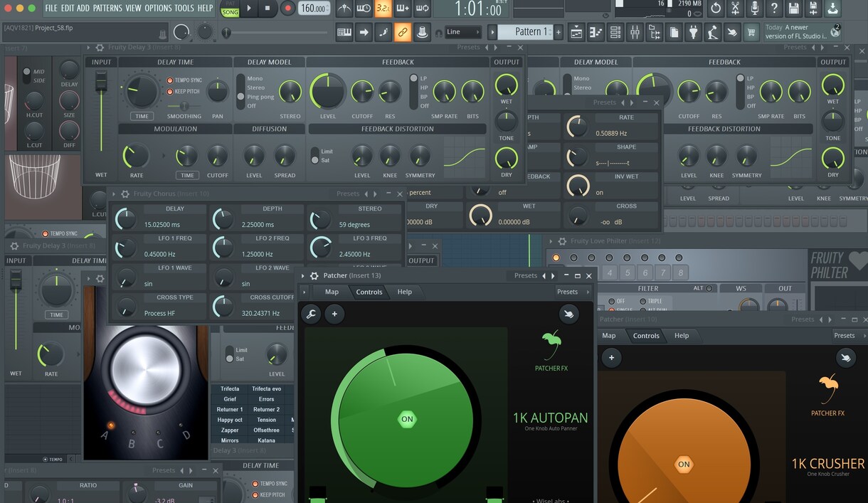Image resolution: width=868 pixels, height=503 pixels.
Task: Open the Playlist view icon
Action: [576, 32]
